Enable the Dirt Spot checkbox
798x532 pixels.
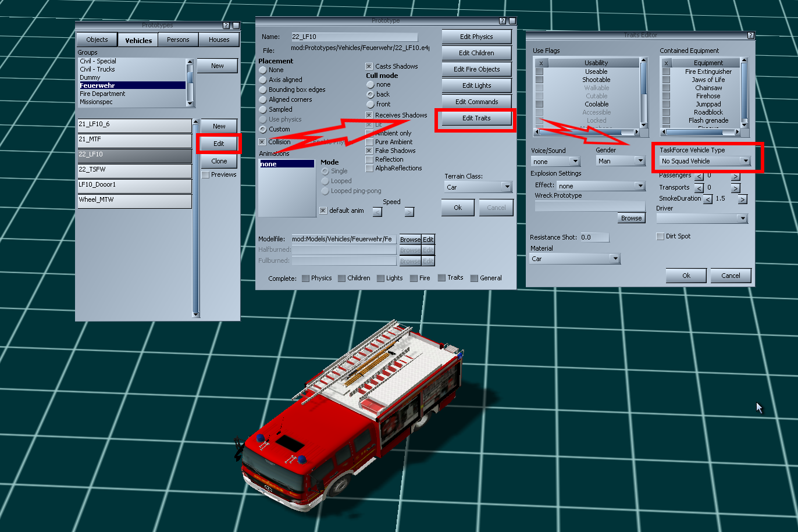(x=660, y=237)
